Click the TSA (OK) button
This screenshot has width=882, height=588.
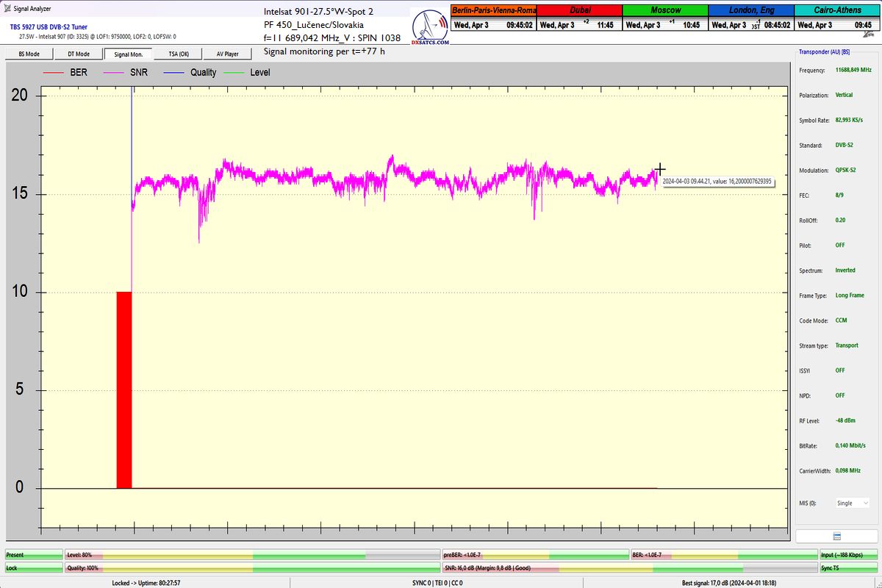pos(179,54)
